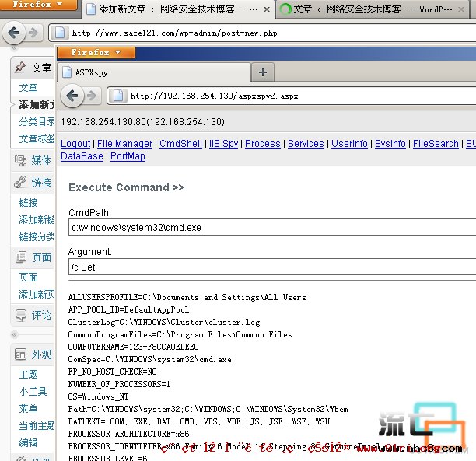Open the 媒体 menu section

41,160
